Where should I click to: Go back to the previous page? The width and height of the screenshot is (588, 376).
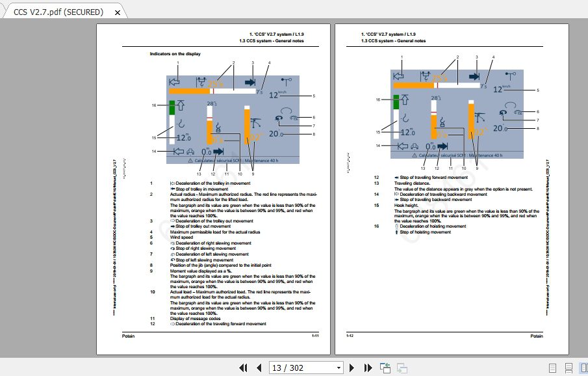pyautogui.click(x=259, y=368)
